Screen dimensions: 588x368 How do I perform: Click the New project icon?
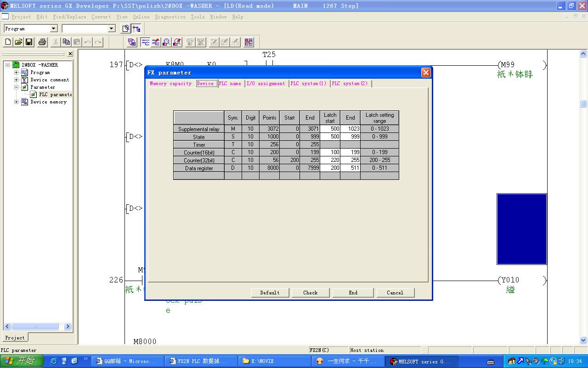tap(8, 42)
